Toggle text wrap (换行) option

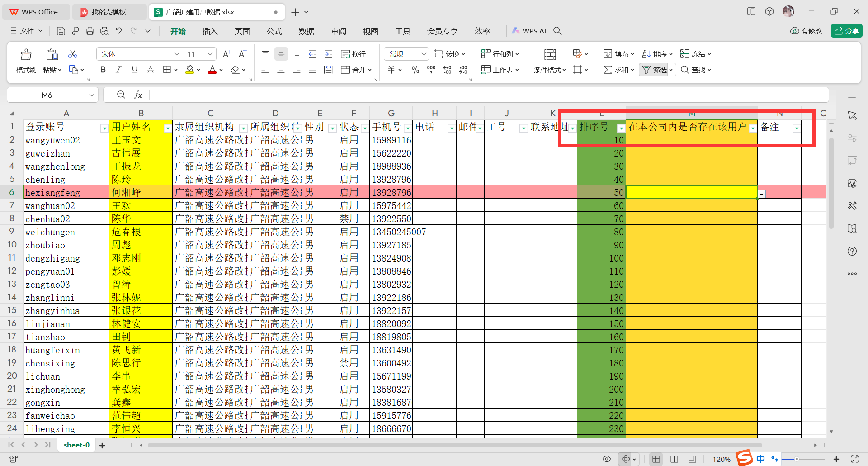tap(353, 54)
